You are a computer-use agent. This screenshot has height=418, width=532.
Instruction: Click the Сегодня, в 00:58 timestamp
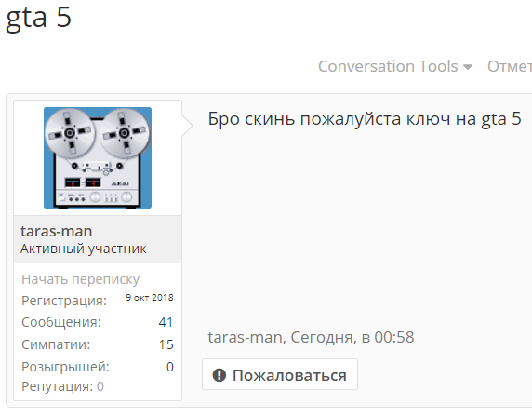coord(352,337)
